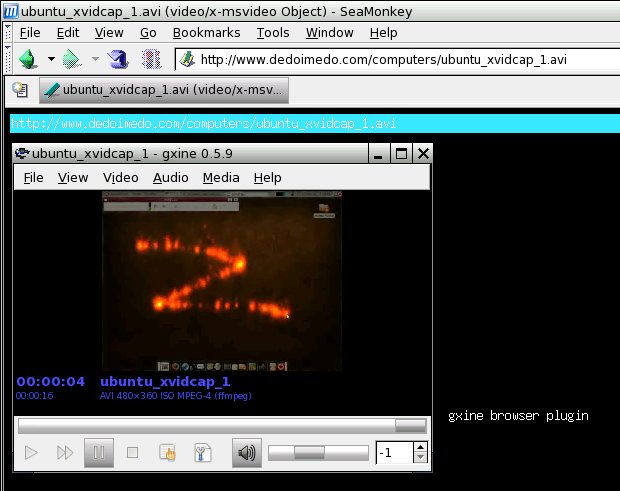620x491 pixels.
Task: Collapse the menu bar grippy handle
Action: (8, 32)
